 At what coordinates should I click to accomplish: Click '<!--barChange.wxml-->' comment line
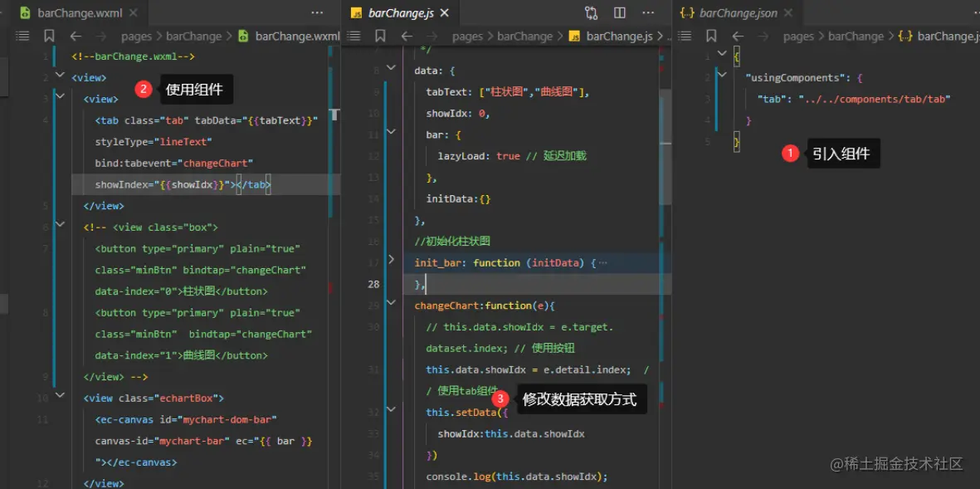134,57
